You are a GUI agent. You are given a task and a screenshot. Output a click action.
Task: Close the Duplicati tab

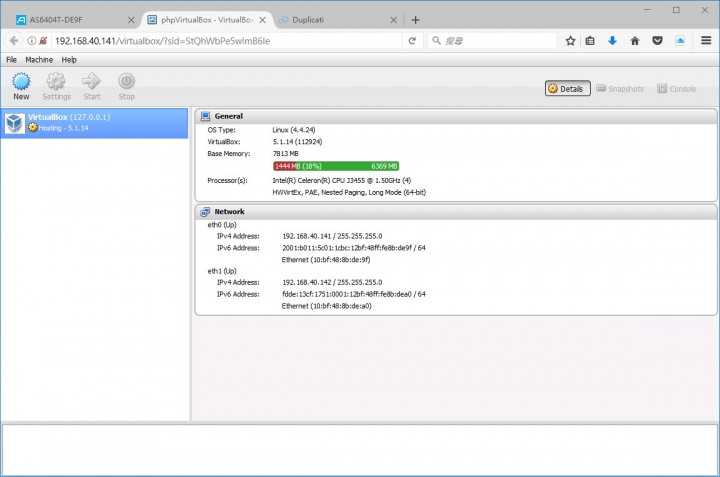[394, 20]
